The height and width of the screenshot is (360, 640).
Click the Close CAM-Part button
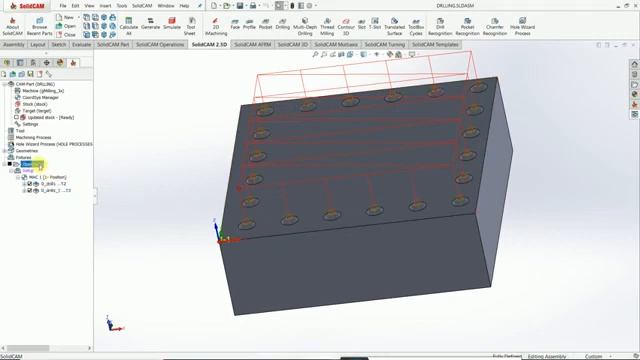click(66, 35)
